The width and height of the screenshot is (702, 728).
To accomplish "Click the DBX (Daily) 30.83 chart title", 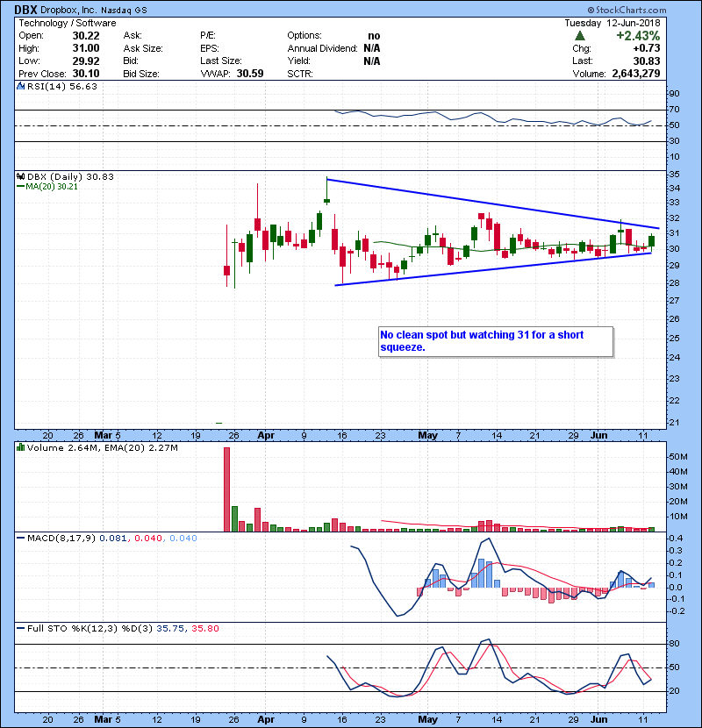I will coord(70,176).
